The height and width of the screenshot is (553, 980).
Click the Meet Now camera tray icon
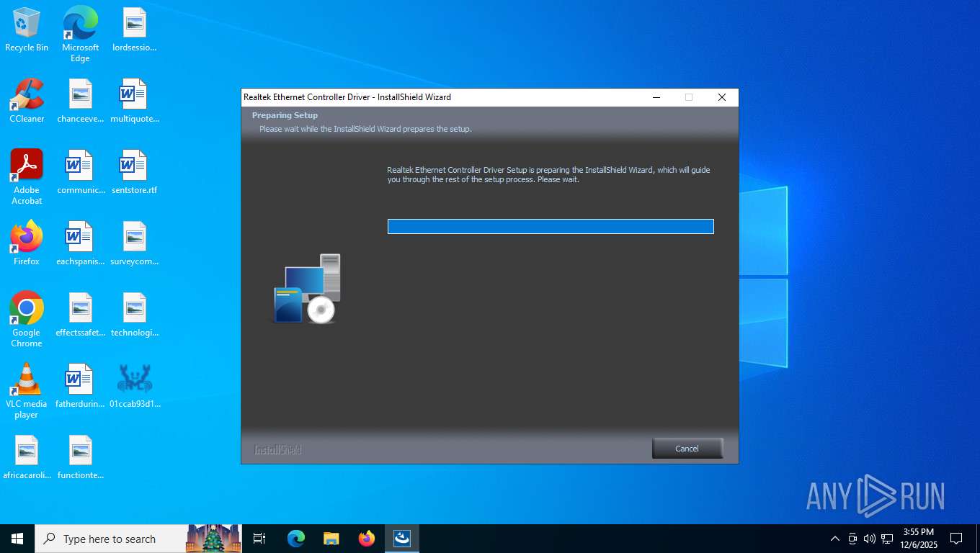(x=852, y=539)
